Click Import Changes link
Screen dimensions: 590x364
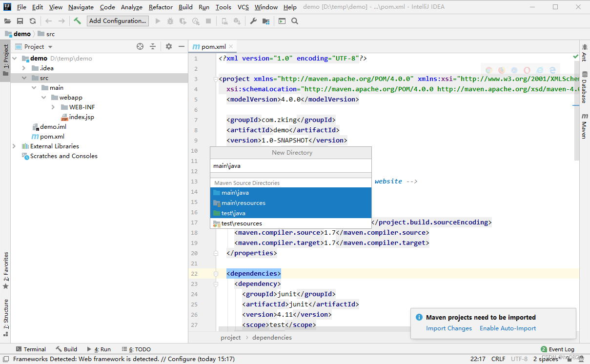449,328
